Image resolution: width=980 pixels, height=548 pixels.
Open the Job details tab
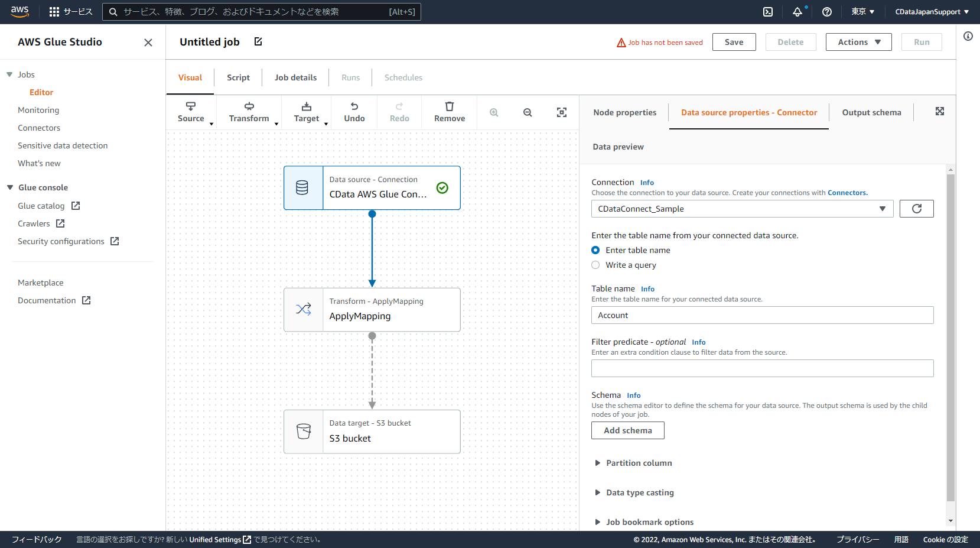[x=295, y=77]
